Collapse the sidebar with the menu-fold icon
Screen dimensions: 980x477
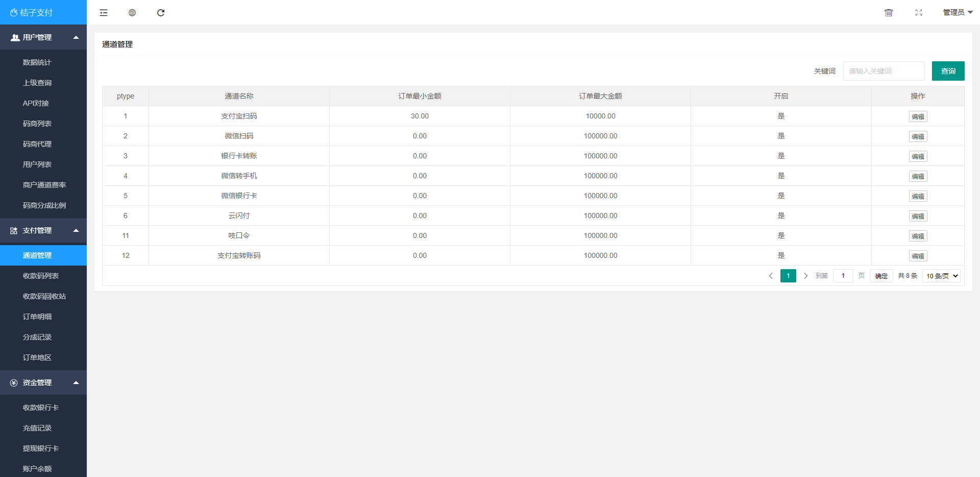tap(104, 13)
